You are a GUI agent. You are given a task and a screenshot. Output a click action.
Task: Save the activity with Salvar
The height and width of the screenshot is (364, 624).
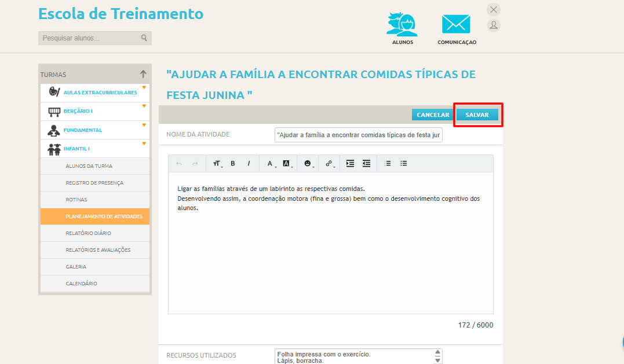(x=477, y=115)
